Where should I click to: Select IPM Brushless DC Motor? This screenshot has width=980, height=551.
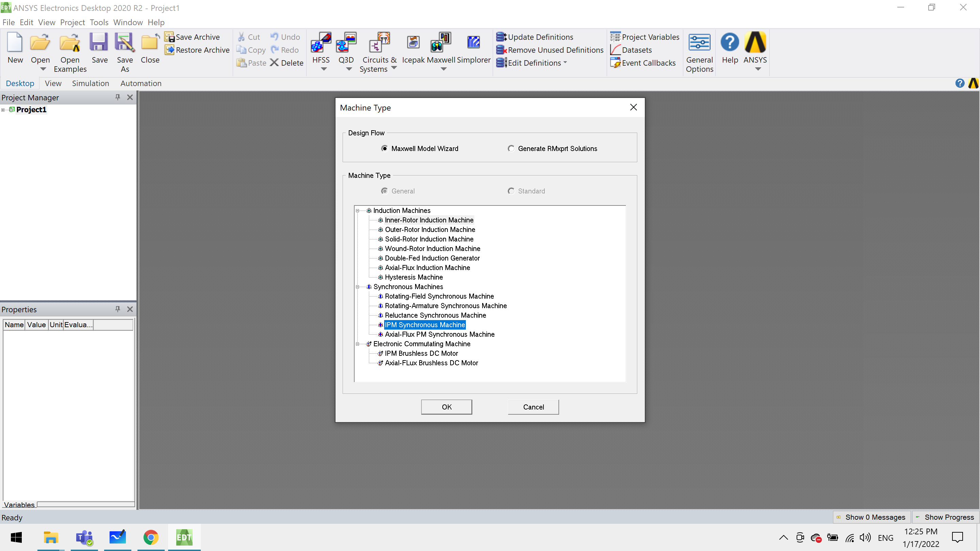[x=421, y=354]
